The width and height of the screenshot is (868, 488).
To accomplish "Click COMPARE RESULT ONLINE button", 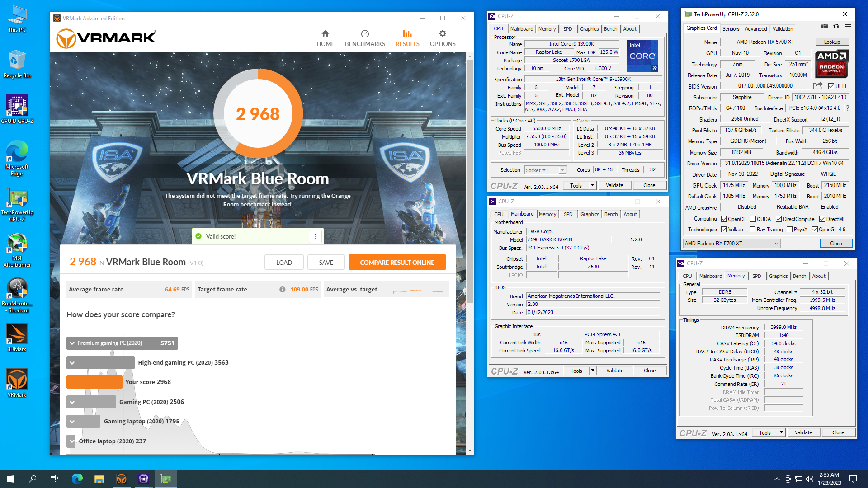I will (397, 262).
